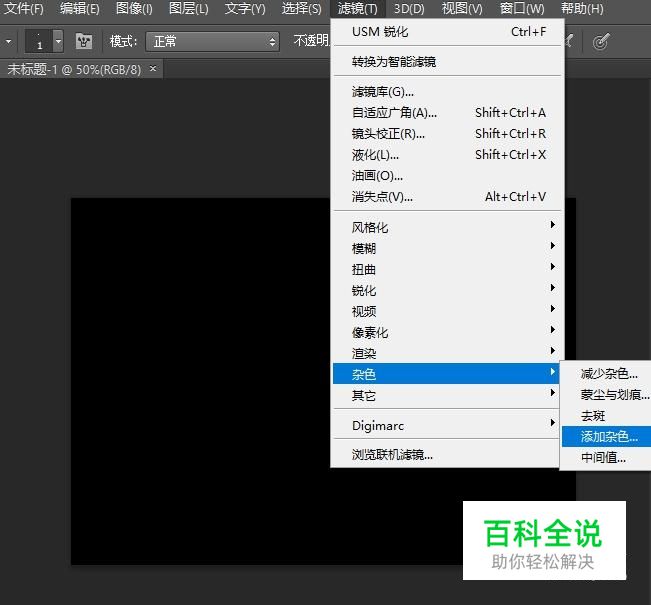
Task: Open the 窗口(W) menu
Action: pyautogui.click(x=522, y=8)
